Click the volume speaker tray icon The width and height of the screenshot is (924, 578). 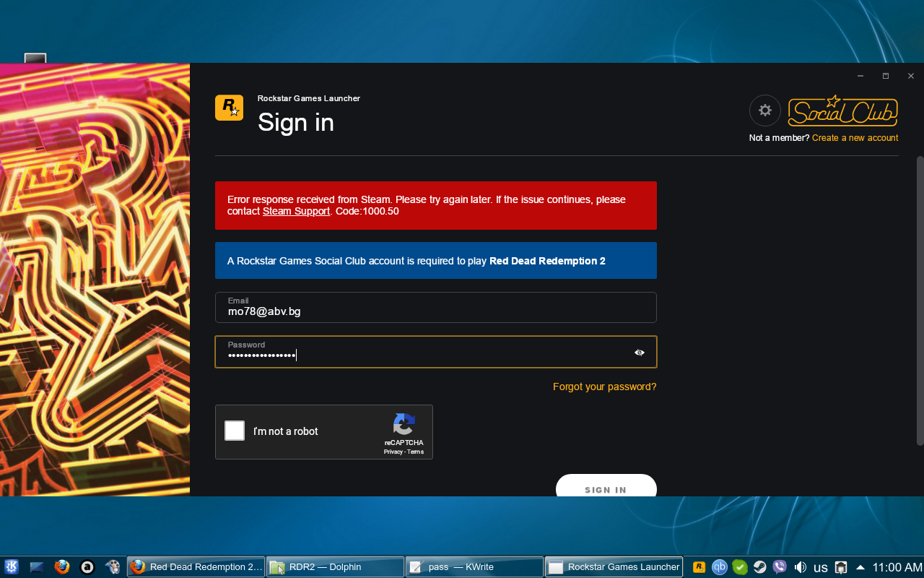tap(800, 567)
